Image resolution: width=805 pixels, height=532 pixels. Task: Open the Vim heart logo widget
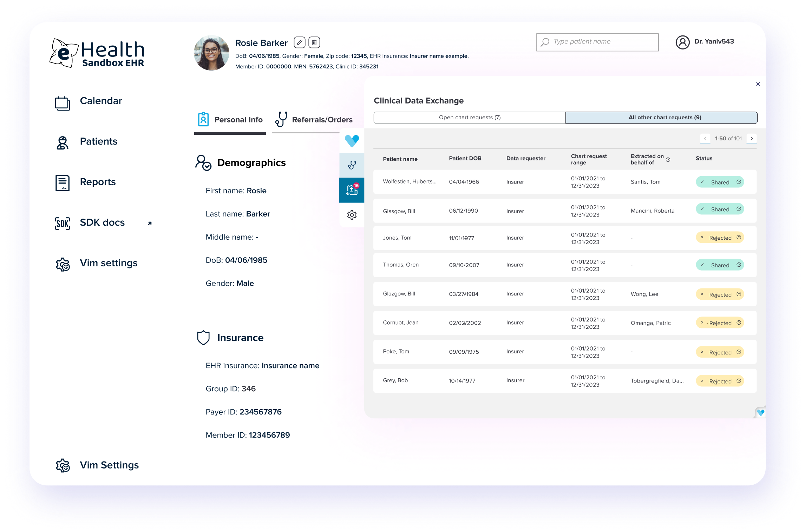point(352,141)
